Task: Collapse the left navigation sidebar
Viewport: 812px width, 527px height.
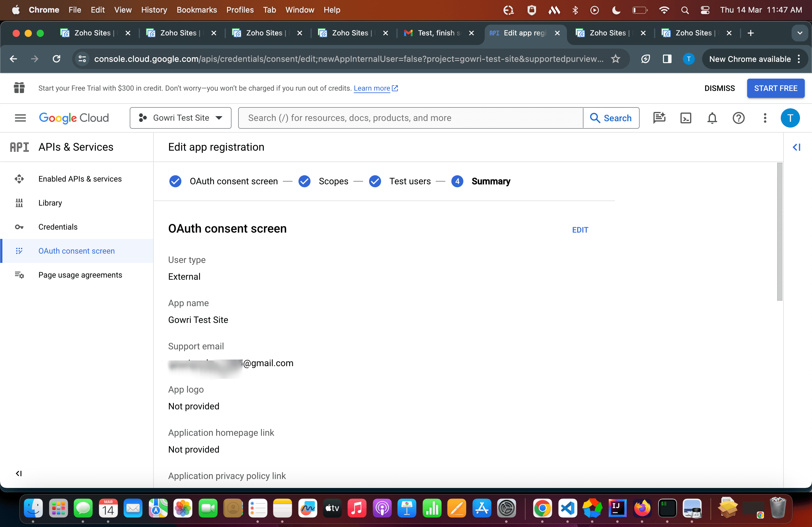Action: (x=19, y=474)
